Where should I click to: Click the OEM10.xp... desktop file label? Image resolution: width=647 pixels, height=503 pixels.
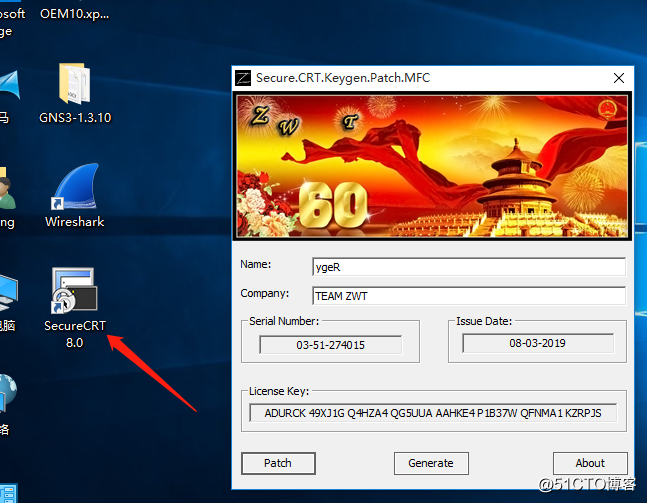click(75, 14)
